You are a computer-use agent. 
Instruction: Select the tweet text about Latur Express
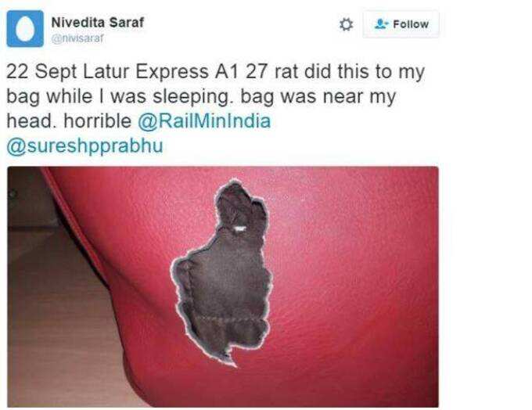tap(215, 109)
